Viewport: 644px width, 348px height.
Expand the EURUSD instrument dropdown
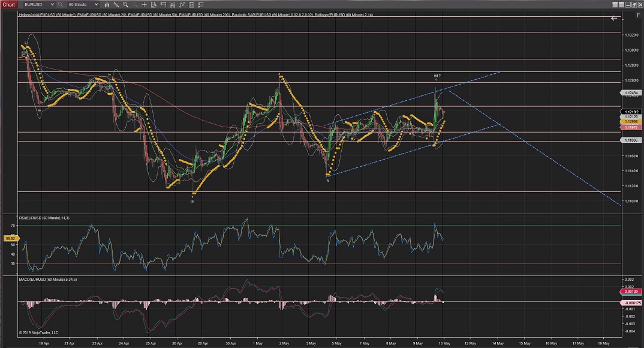click(52, 4)
